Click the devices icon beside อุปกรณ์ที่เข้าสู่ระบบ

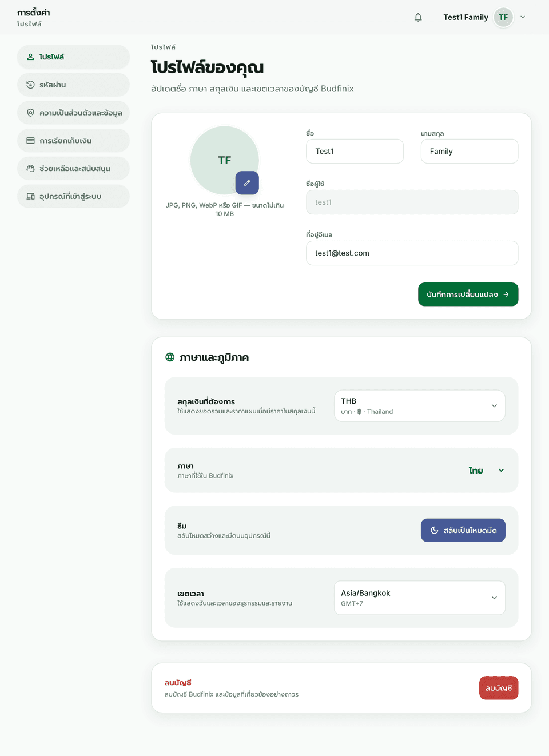click(31, 196)
